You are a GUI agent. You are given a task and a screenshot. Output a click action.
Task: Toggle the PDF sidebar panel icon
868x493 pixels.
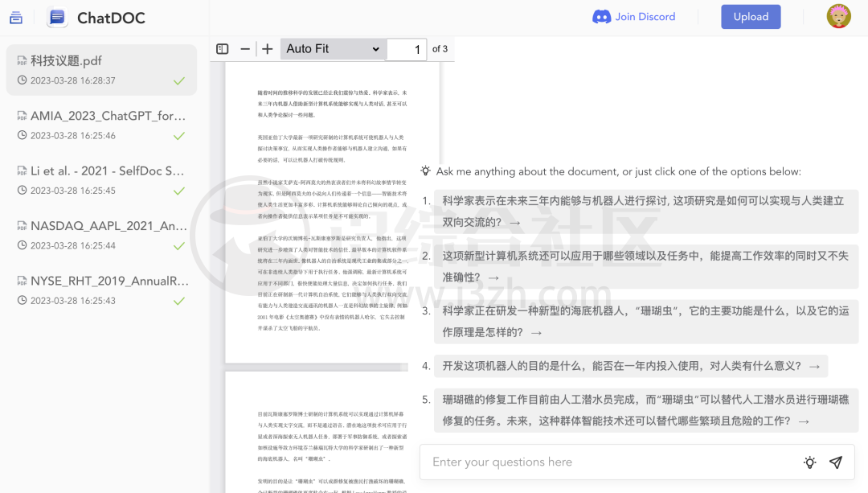(x=223, y=49)
